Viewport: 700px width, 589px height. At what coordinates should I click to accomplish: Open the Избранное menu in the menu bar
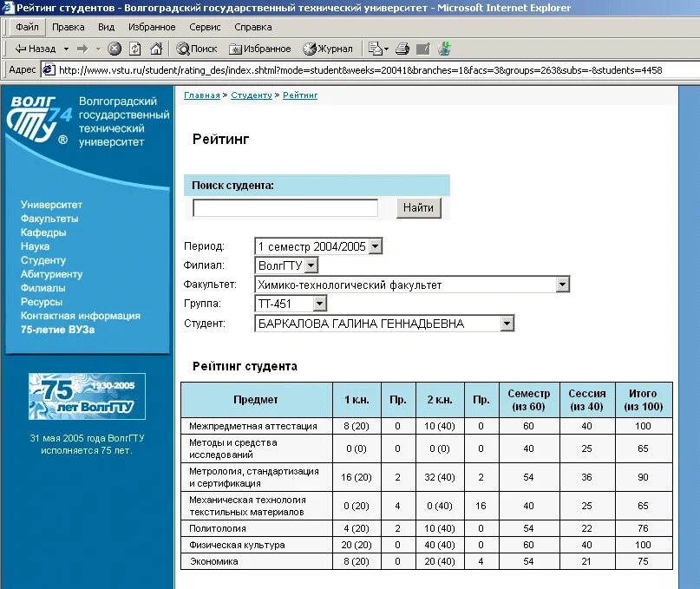coord(152,27)
